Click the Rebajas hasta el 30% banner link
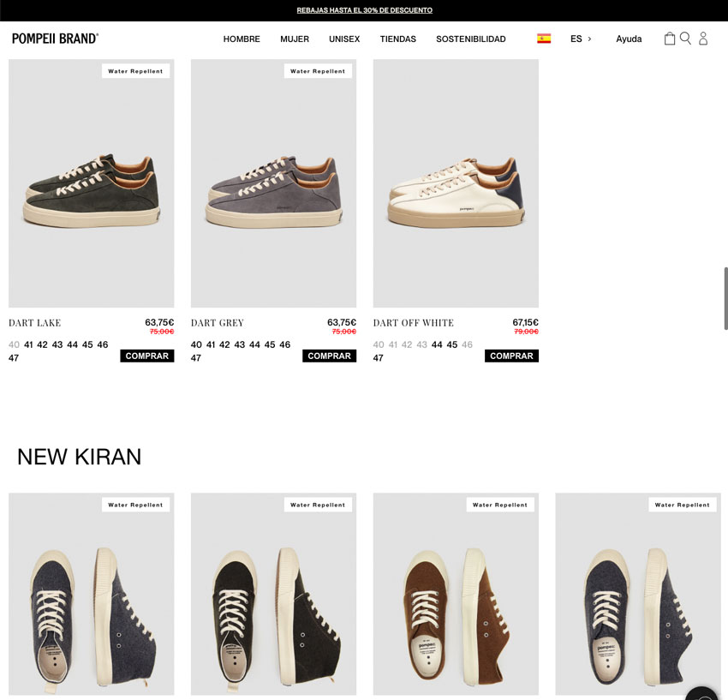Screen dimensions: 728x700 click(x=365, y=10)
